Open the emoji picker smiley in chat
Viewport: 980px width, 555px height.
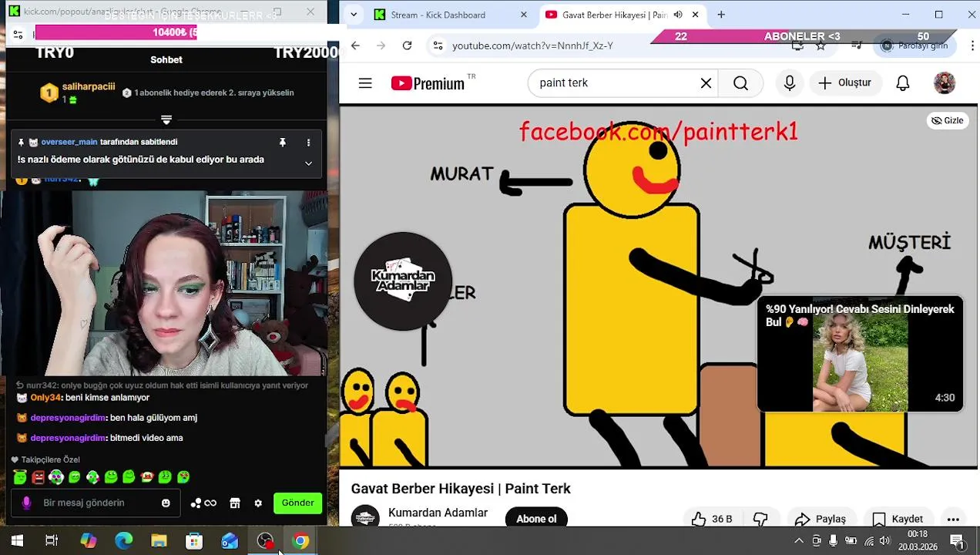click(x=166, y=503)
